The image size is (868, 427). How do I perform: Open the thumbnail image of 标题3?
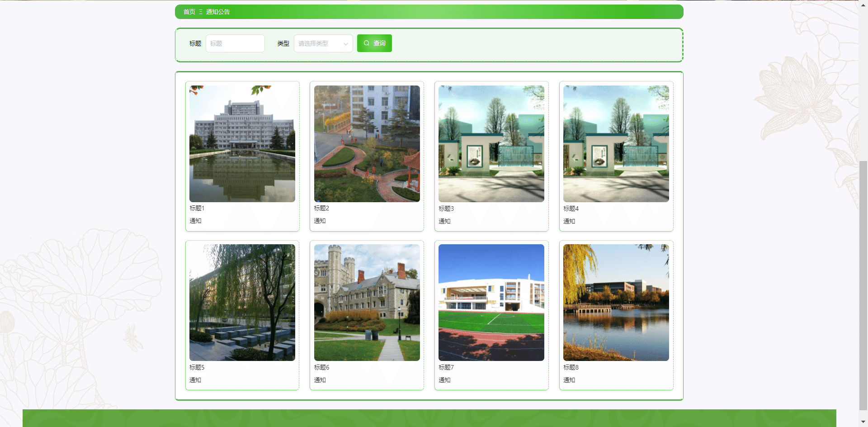coord(491,144)
